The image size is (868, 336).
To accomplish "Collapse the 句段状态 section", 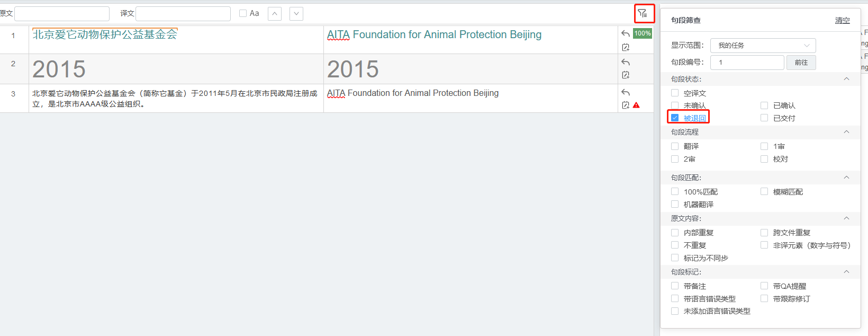I will 846,79.
